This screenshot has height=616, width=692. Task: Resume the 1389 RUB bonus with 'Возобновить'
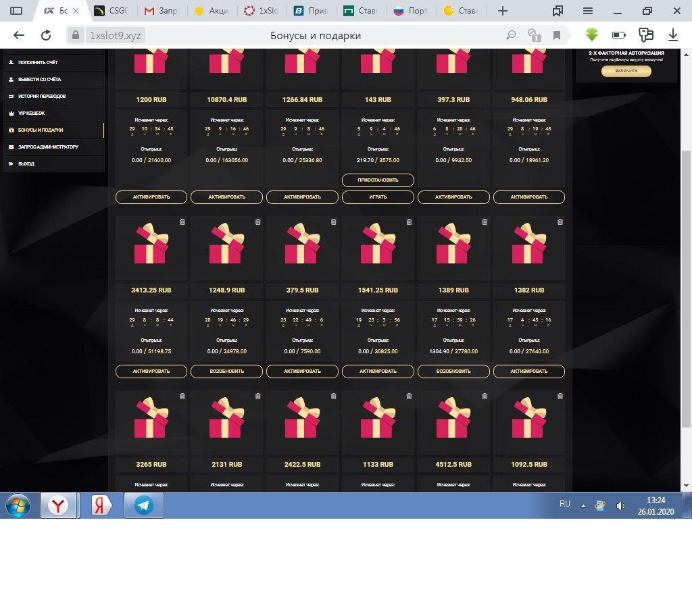453,371
